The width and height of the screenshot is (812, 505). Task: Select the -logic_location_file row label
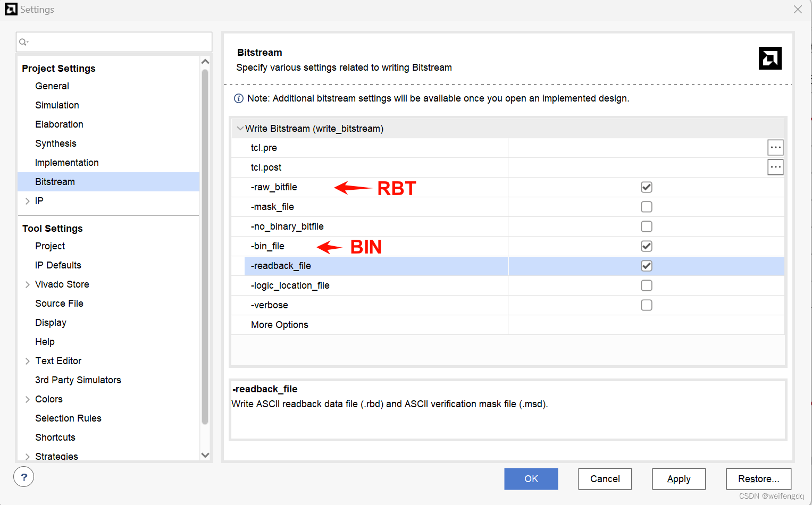[x=290, y=285]
